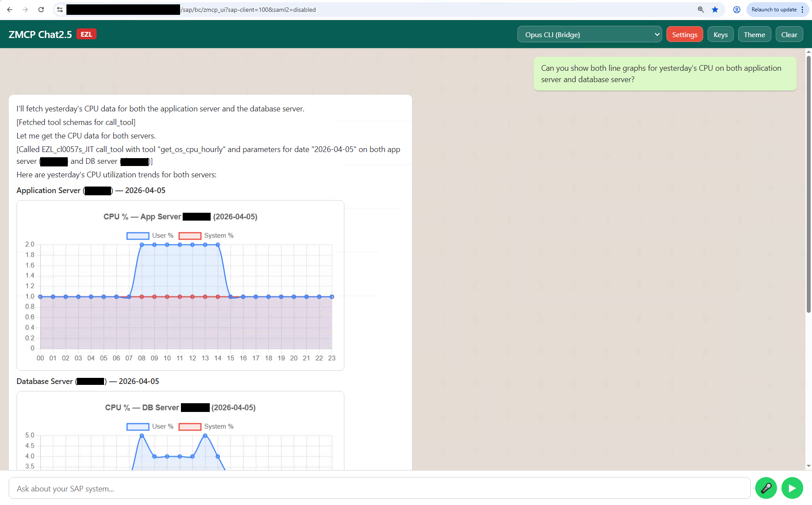Image resolution: width=812 pixels, height=505 pixels.
Task: Click the App Server data point at hour 23
Action: 332,297
